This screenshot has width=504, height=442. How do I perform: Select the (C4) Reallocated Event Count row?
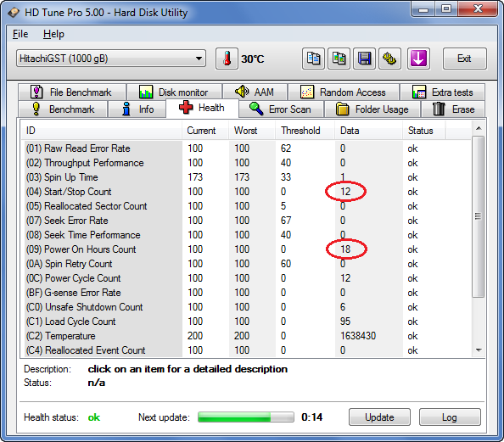[x=246, y=350]
